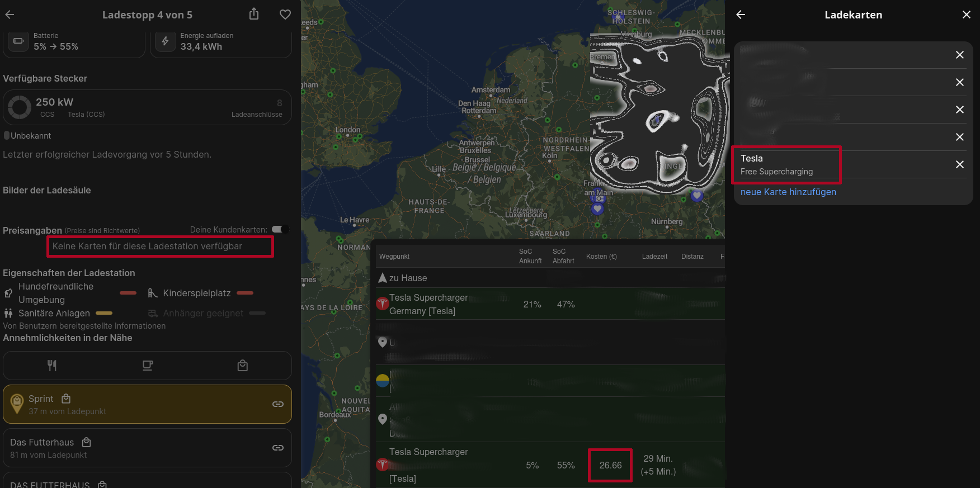The image size is (980, 488).
Task: Click London on the map
Action: click(348, 130)
